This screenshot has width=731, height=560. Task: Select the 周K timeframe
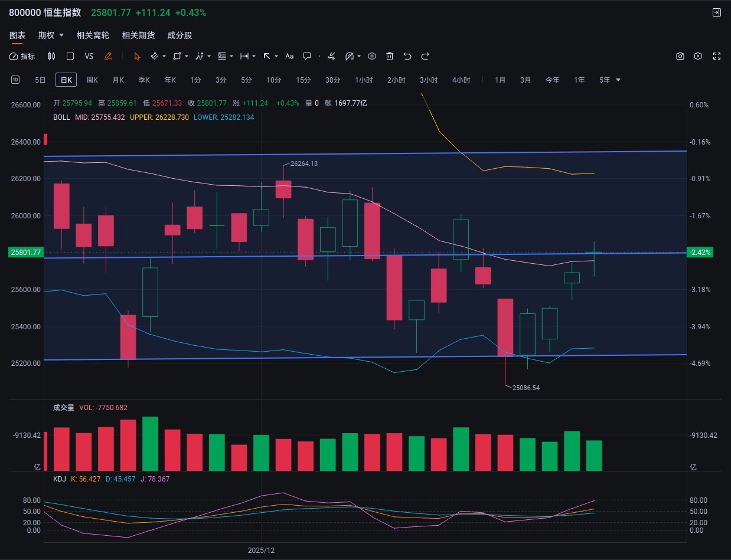(x=92, y=80)
